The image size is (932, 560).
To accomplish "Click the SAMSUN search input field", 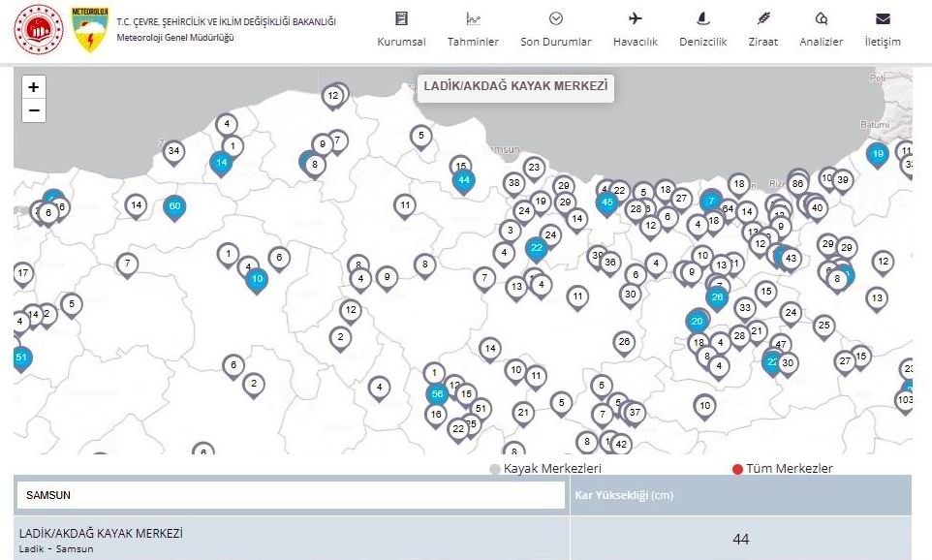I will (291, 495).
